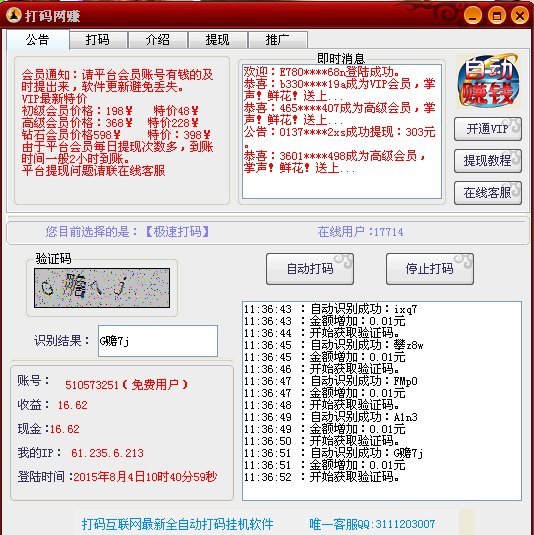Click the 收益 value 16.62
The height and width of the screenshot is (535, 534).
(x=73, y=405)
